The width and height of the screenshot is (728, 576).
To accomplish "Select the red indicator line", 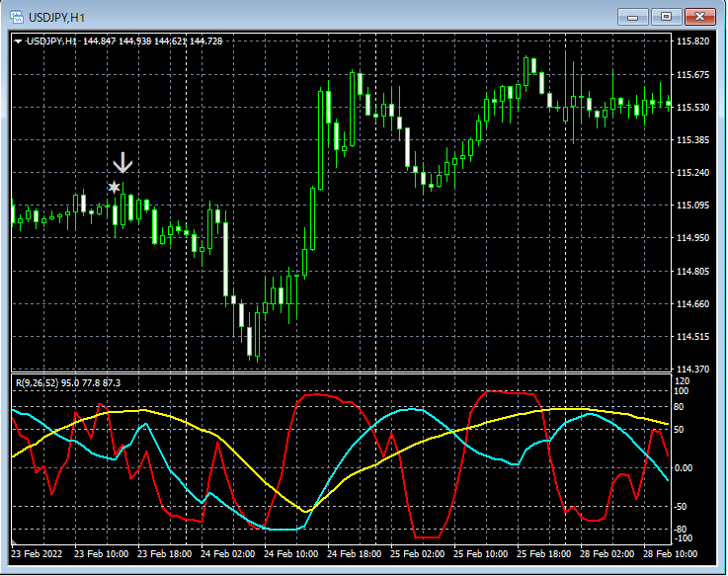I will 316,395.
